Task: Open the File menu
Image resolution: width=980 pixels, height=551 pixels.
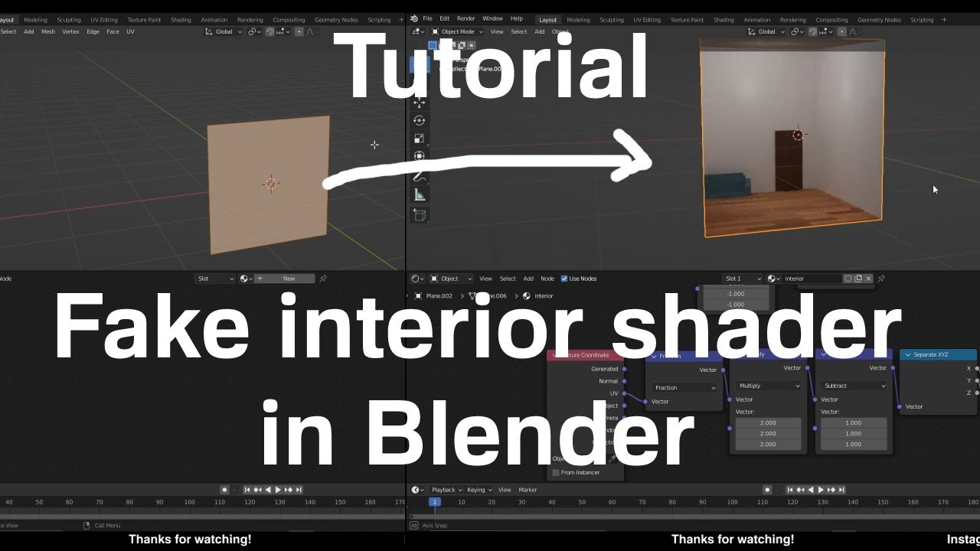Action: click(427, 18)
